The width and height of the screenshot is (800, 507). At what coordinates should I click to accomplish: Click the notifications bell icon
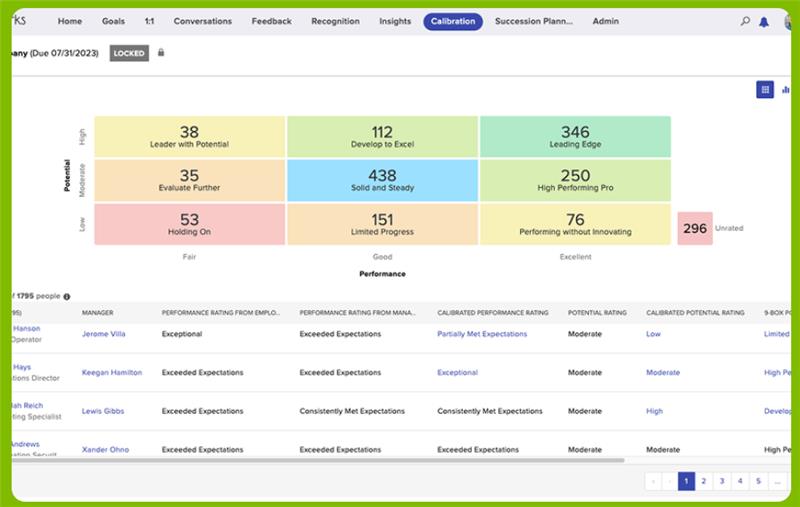pyautogui.click(x=764, y=21)
